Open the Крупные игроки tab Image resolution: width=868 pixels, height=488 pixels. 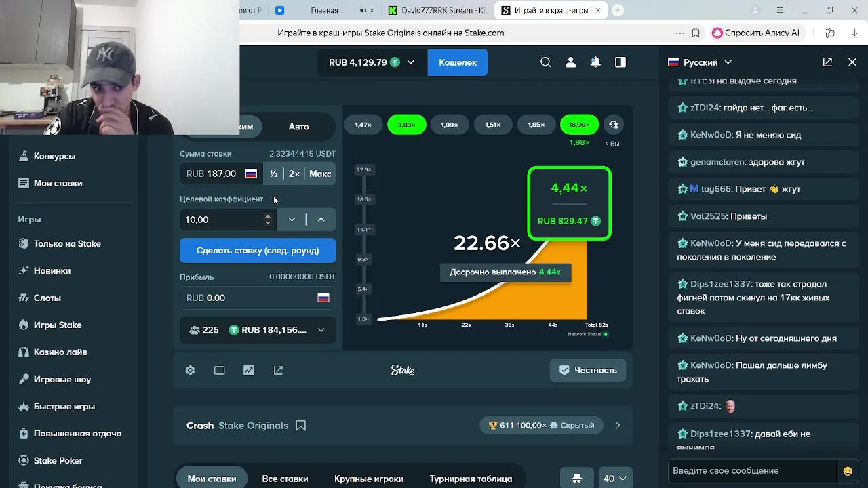click(x=369, y=479)
